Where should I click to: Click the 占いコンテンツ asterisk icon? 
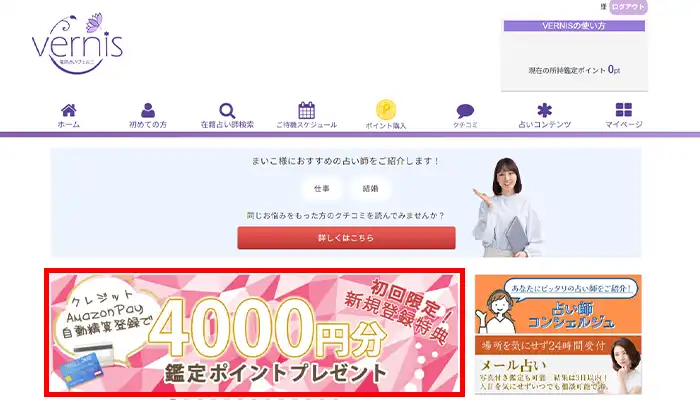tap(544, 110)
